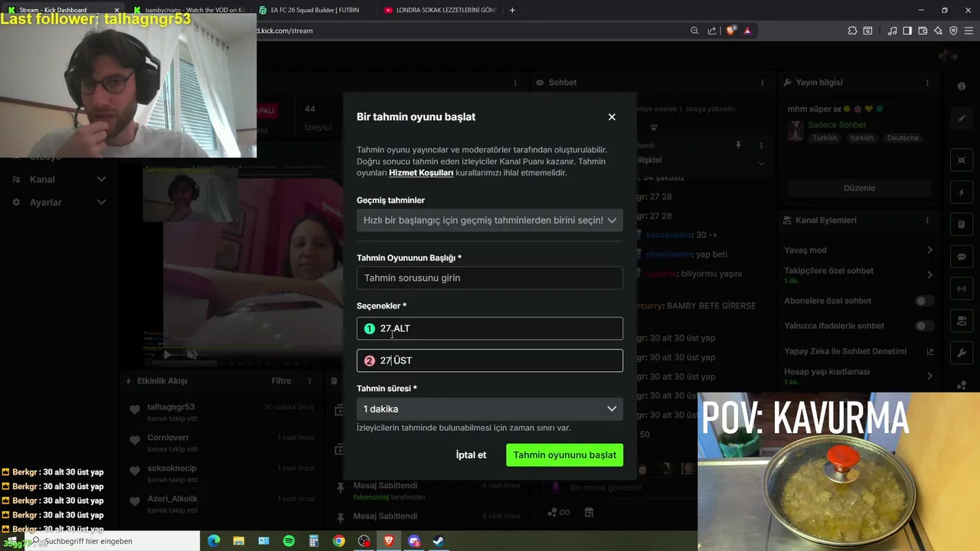Toggle 'Yalnızca ifadelerle sohbet' switch
Screen dimensions: 980x551
(x=925, y=326)
